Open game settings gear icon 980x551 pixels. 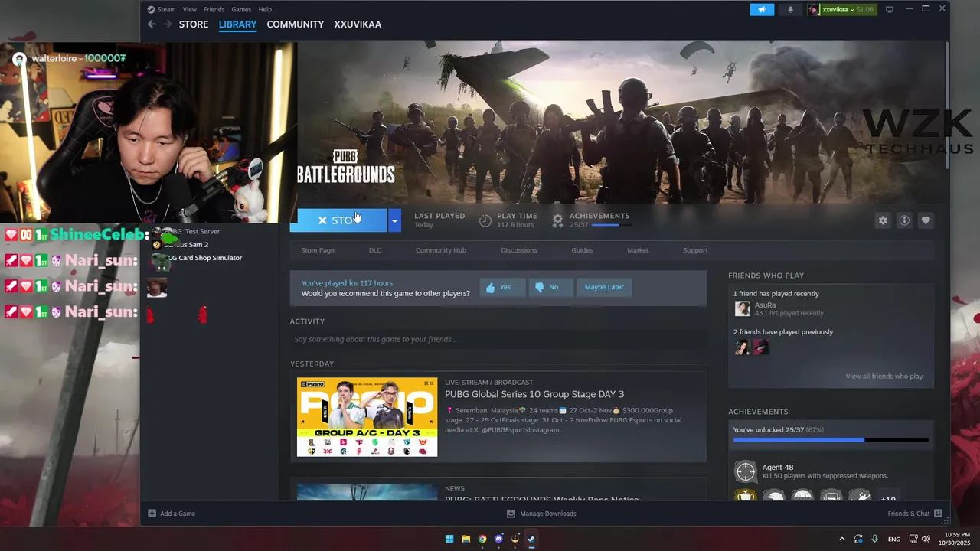coord(883,220)
